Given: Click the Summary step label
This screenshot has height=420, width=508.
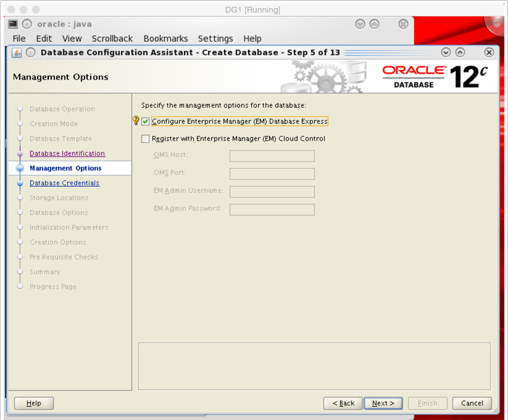Looking at the screenshot, I should point(45,272).
